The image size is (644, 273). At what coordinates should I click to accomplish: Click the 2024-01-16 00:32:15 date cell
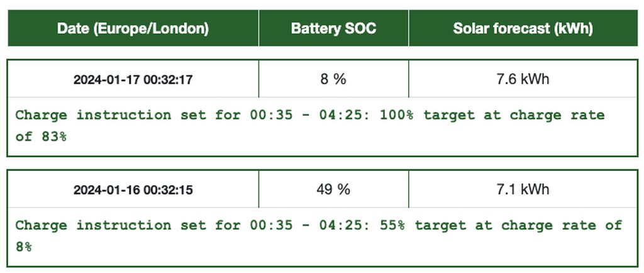(133, 189)
